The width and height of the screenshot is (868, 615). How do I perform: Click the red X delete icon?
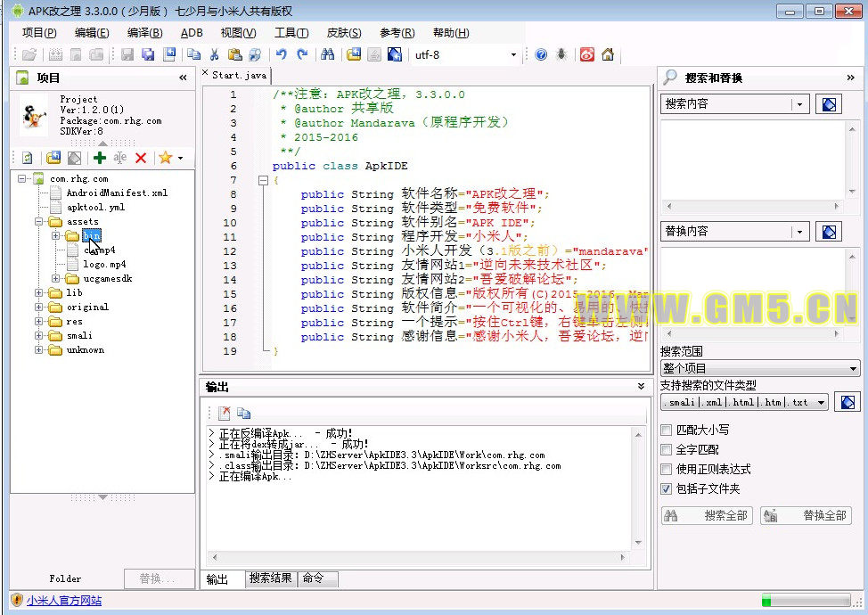[x=141, y=158]
